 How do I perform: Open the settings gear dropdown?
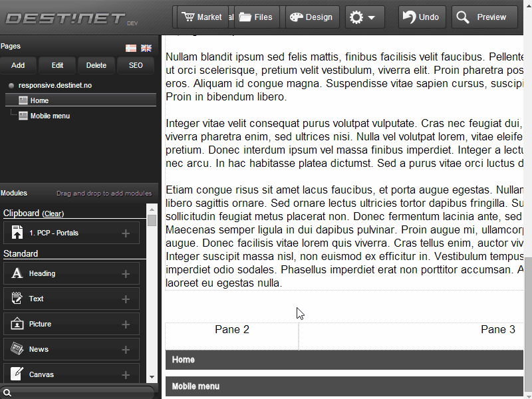click(x=364, y=17)
